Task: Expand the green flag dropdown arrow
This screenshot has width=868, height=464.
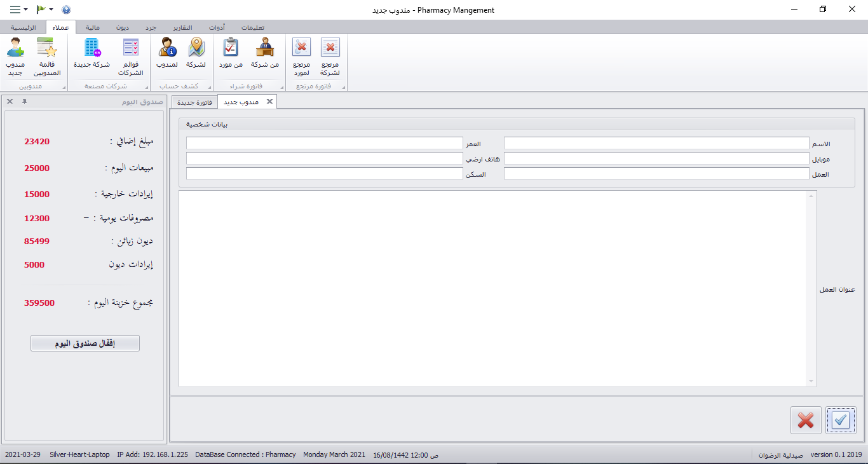Action: pos(51,10)
